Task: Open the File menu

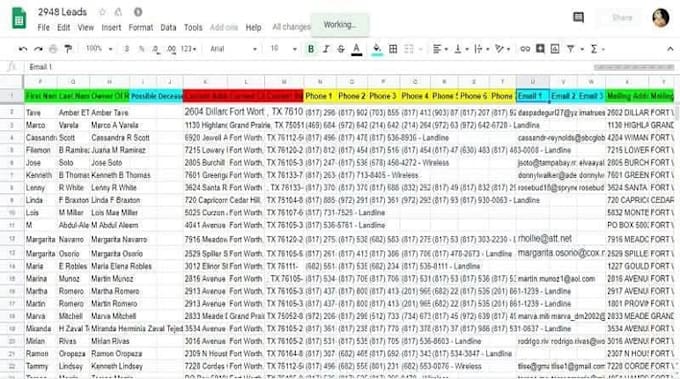Action: [43, 27]
